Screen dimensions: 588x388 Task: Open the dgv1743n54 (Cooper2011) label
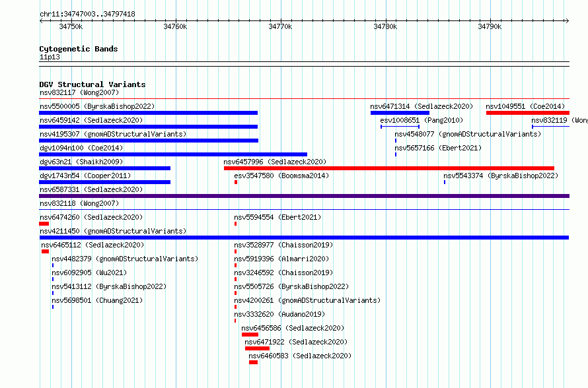pos(85,176)
